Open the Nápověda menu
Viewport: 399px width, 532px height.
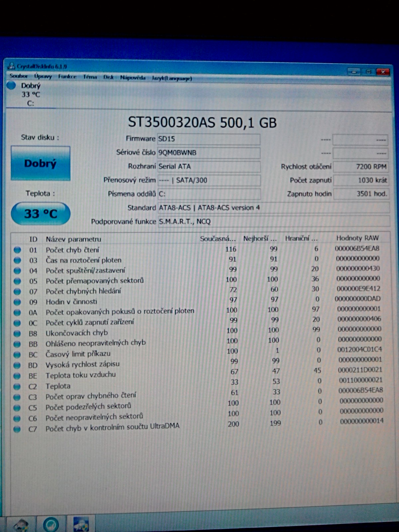(133, 78)
